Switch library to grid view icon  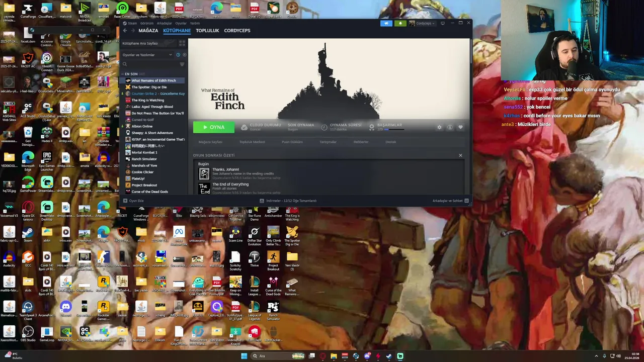tap(182, 43)
